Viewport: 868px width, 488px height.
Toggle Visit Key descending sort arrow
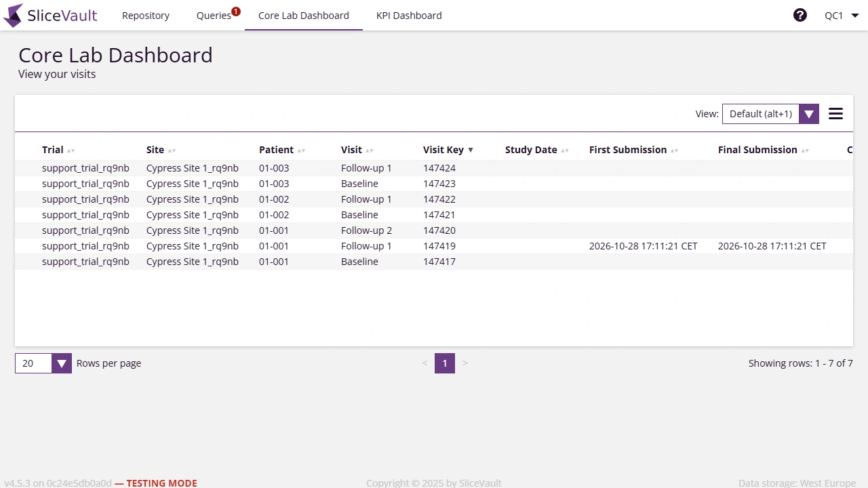471,150
